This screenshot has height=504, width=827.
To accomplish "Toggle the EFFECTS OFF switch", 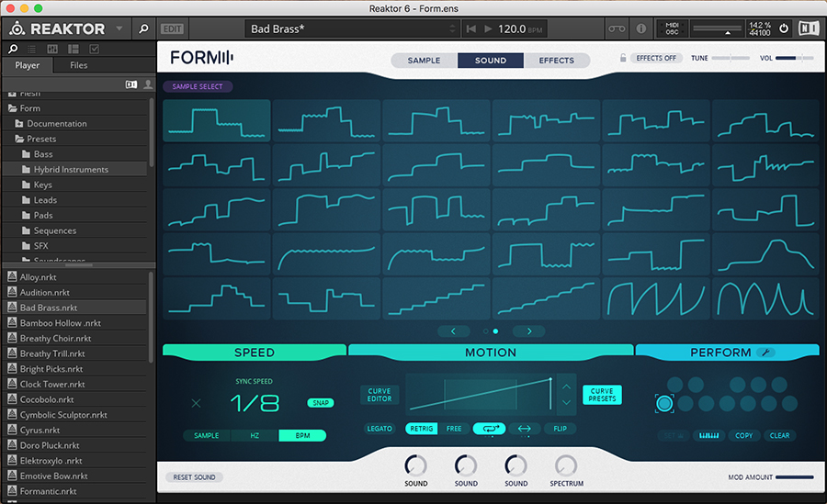I will pos(657,59).
